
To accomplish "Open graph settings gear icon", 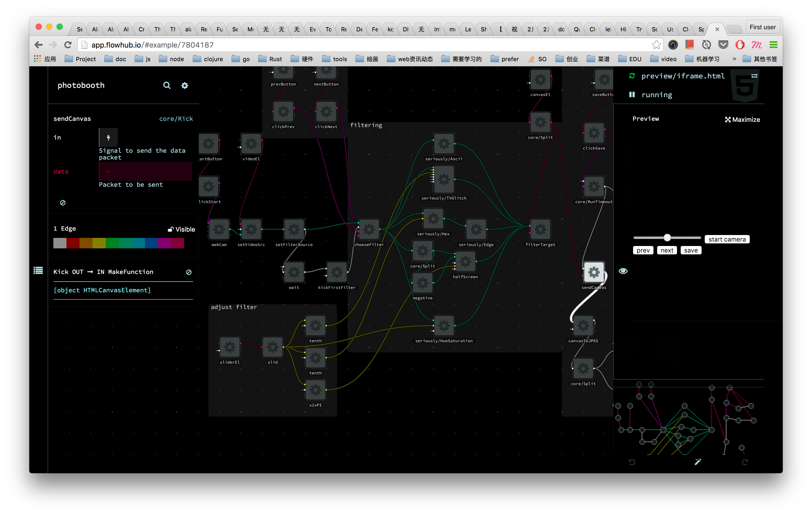I will (x=184, y=85).
